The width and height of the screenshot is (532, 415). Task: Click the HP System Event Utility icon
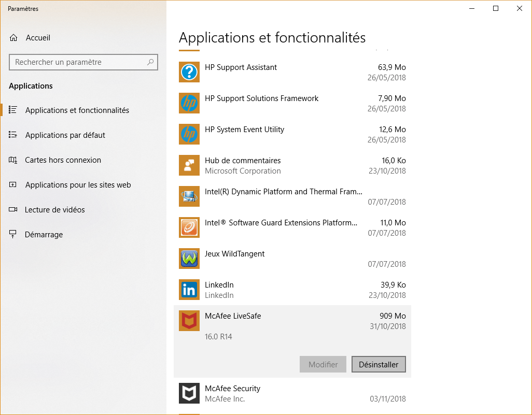tap(189, 135)
